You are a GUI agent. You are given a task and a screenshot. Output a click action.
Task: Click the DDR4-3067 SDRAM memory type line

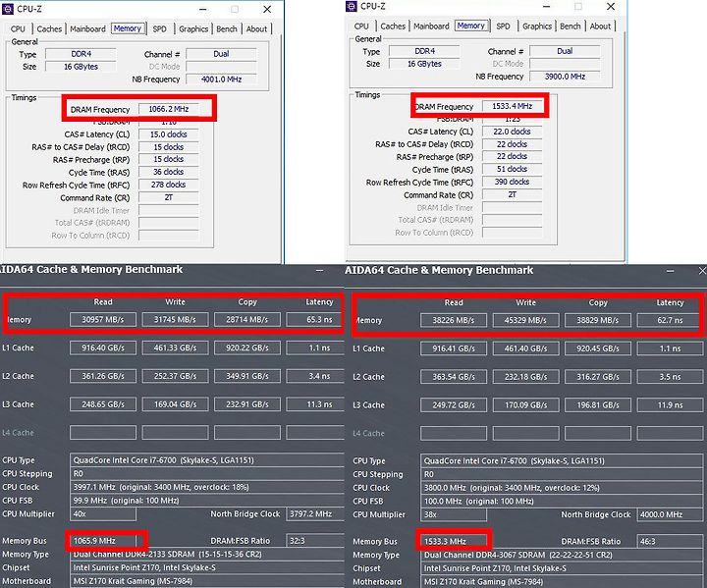click(562, 555)
